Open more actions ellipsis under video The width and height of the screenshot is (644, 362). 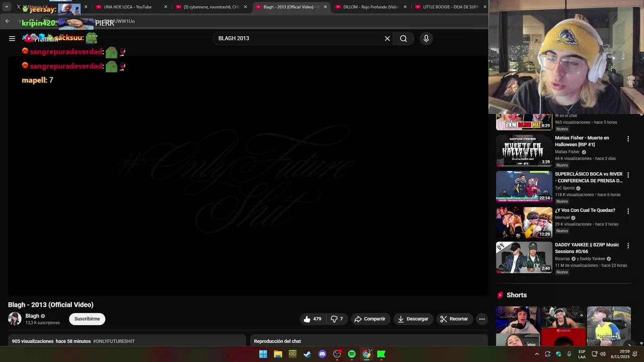pyautogui.click(x=482, y=319)
